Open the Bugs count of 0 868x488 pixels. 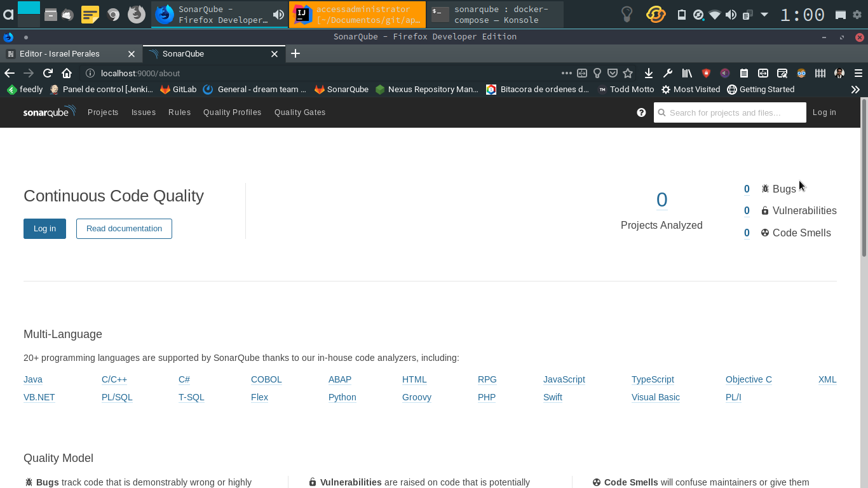pos(747,189)
